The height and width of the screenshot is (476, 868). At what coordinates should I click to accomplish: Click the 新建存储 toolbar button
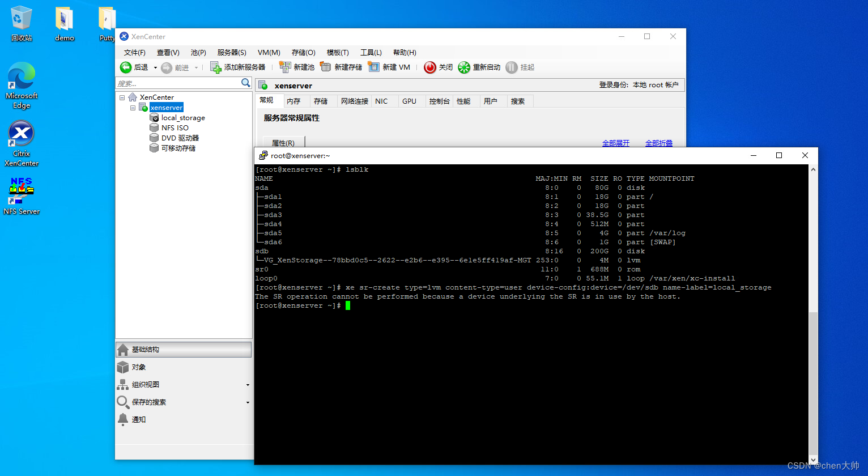(x=341, y=67)
